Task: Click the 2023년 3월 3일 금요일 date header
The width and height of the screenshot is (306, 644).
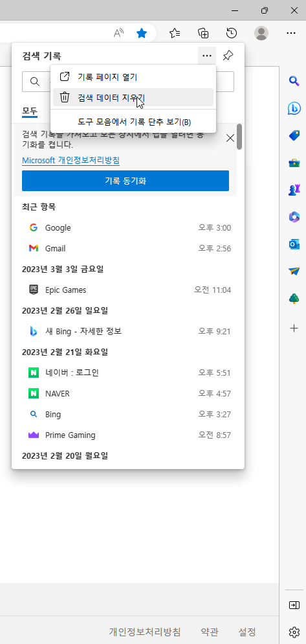Action: click(x=63, y=269)
